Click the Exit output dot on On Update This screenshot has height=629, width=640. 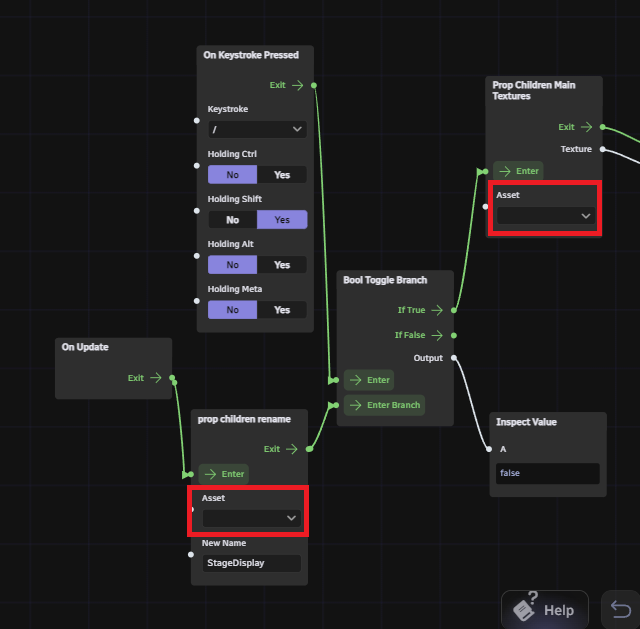point(172,378)
